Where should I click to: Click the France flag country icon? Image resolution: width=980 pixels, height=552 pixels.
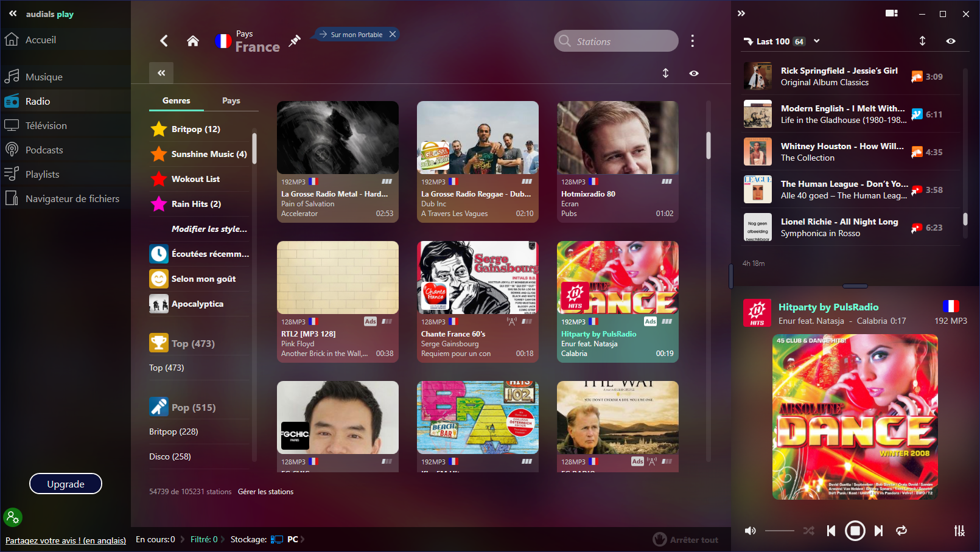[223, 41]
